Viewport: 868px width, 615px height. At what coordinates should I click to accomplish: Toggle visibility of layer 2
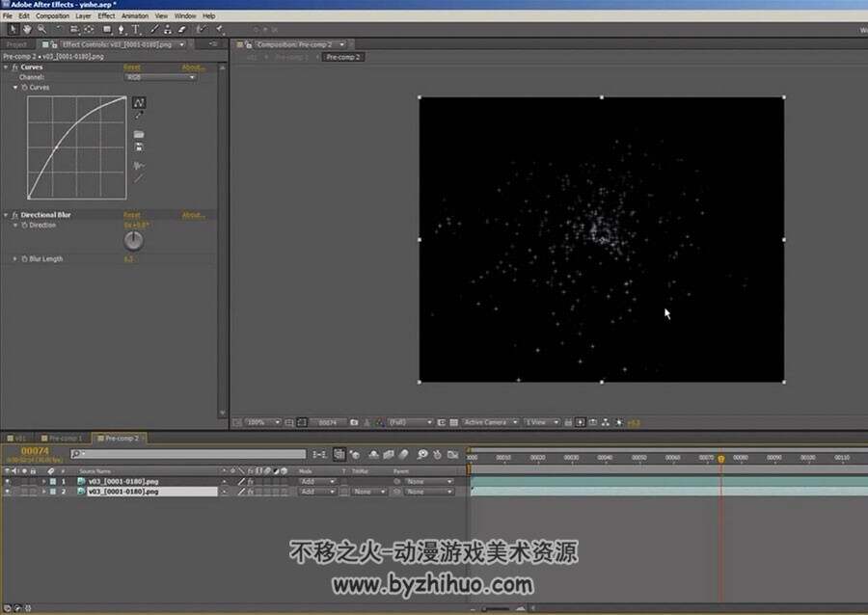pos(7,492)
